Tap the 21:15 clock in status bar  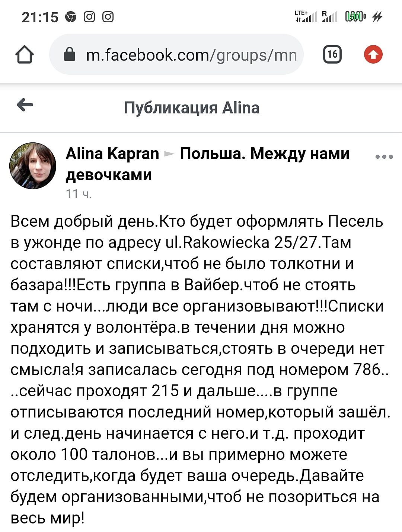click(x=40, y=17)
